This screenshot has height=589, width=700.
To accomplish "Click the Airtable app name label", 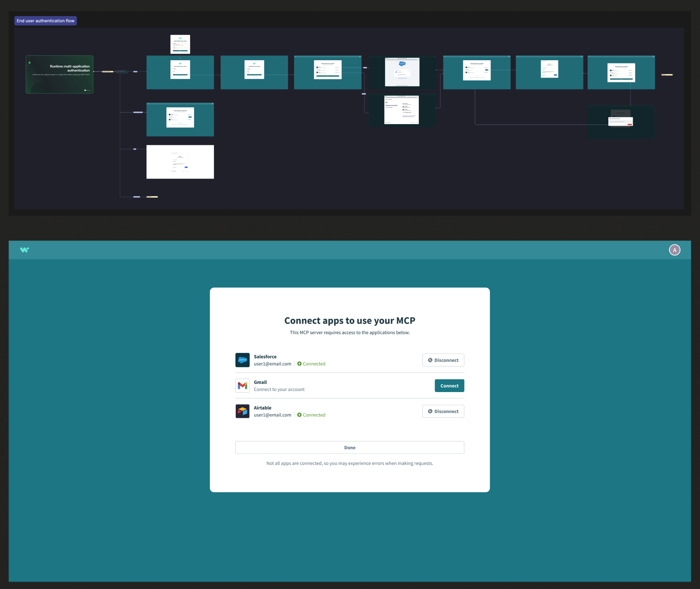I will point(262,408).
